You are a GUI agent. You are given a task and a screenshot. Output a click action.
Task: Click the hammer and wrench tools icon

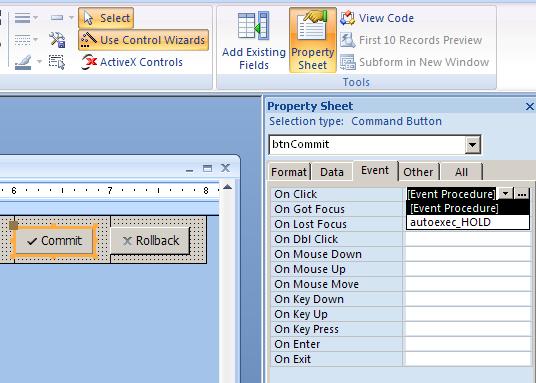(57, 40)
